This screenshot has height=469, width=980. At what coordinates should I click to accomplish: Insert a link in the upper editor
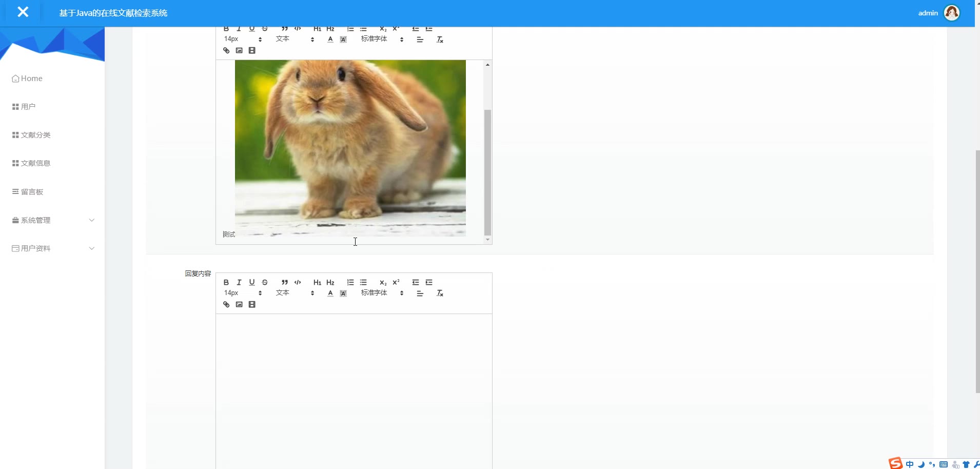tap(226, 50)
